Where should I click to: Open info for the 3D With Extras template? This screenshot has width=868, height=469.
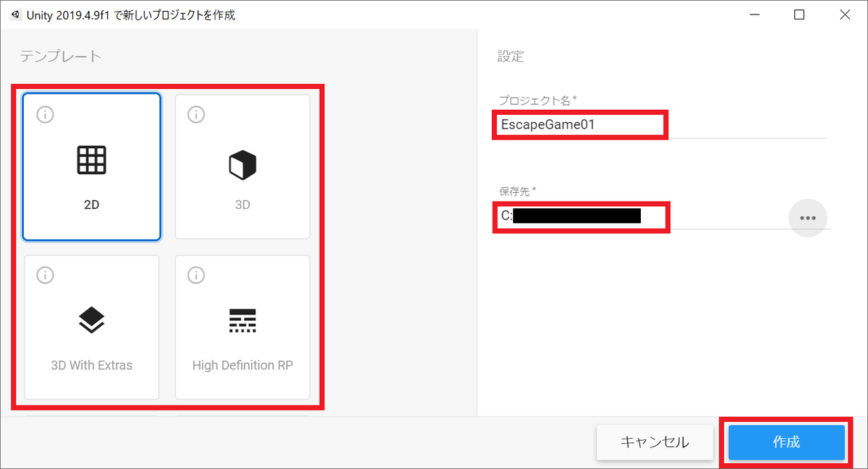[x=44, y=275]
